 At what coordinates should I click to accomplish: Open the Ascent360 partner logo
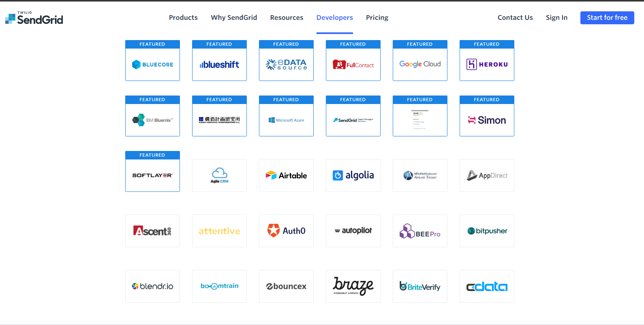pos(152,231)
